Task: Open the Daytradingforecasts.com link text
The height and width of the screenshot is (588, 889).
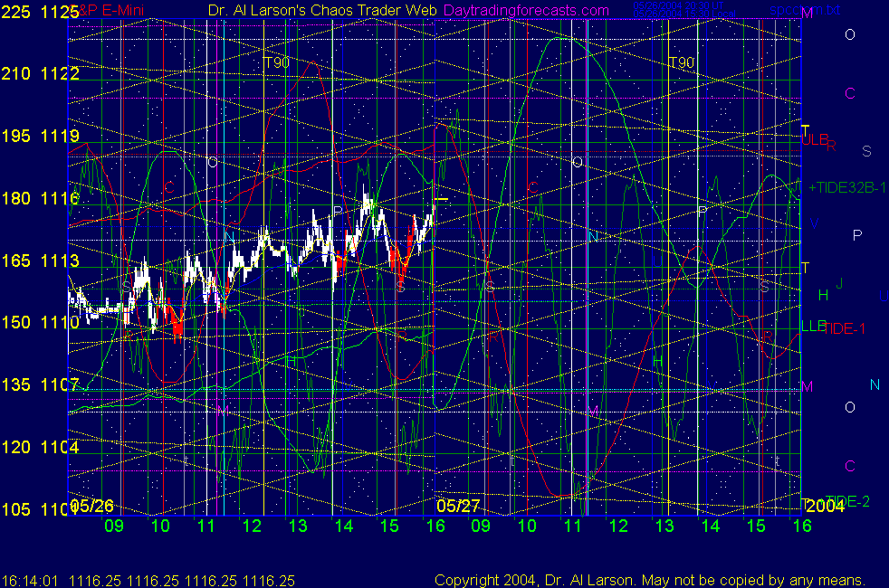Action: (526, 10)
